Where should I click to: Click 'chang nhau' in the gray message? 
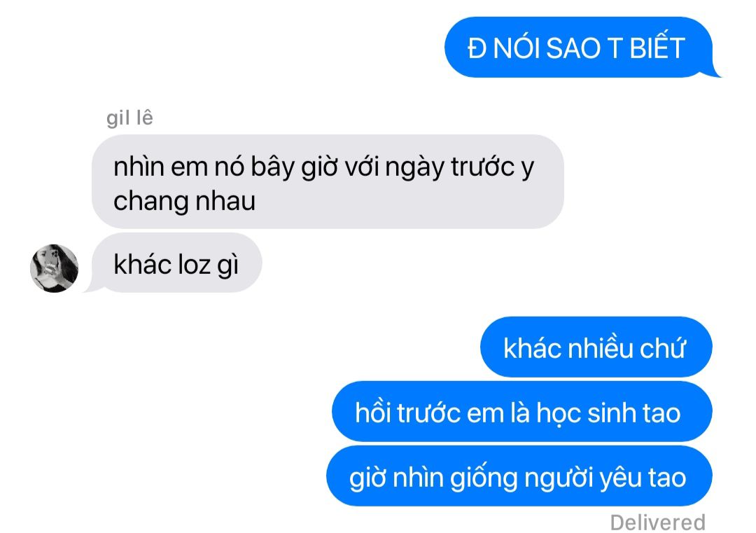pyautogui.click(x=184, y=201)
